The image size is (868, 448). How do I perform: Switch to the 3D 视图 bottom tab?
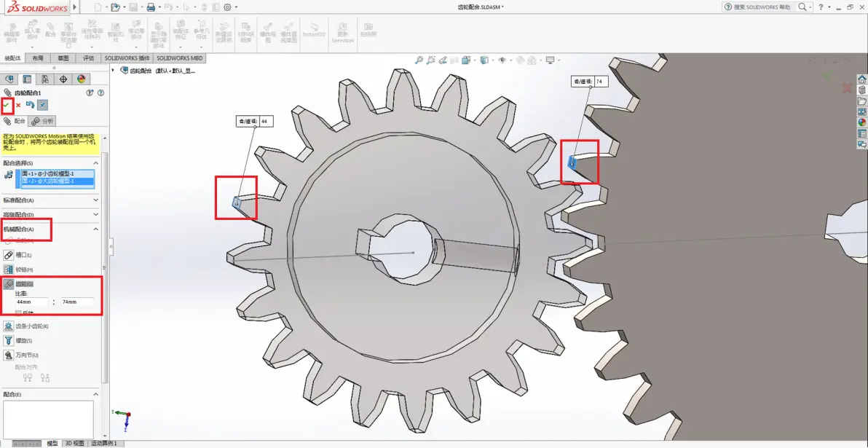tap(75, 444)
